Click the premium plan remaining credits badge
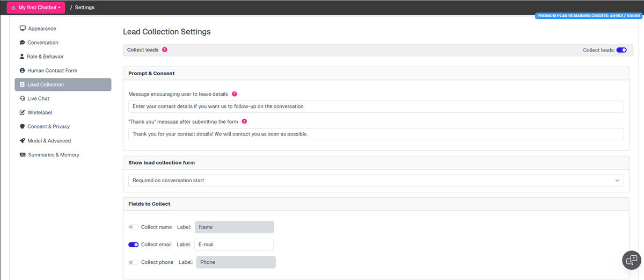The height and width of the screenshot is (280, 644). (588, 16)
